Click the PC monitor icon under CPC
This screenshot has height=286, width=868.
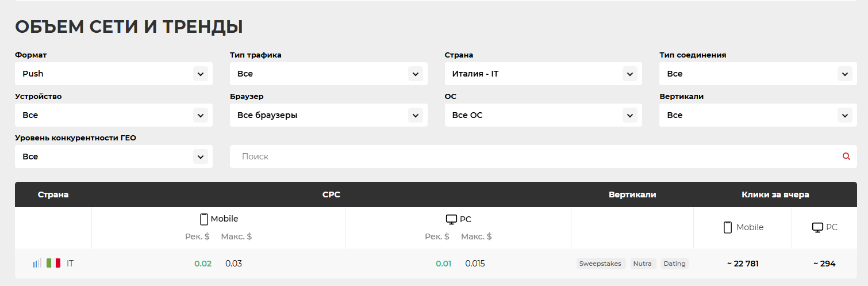[x=451, y=219]
